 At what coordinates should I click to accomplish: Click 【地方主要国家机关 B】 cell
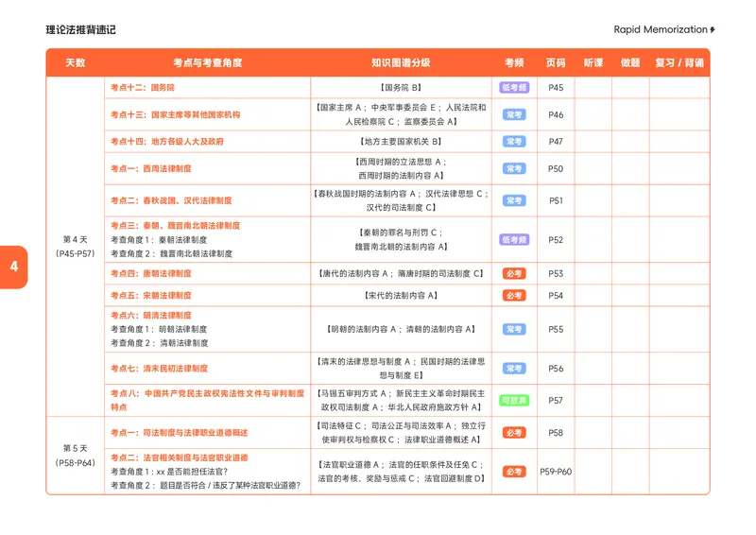[x=401, y=142]
